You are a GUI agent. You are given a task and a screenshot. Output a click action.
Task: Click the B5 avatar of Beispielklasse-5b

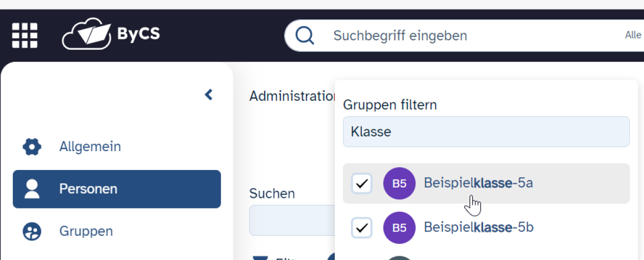[399, 227]
